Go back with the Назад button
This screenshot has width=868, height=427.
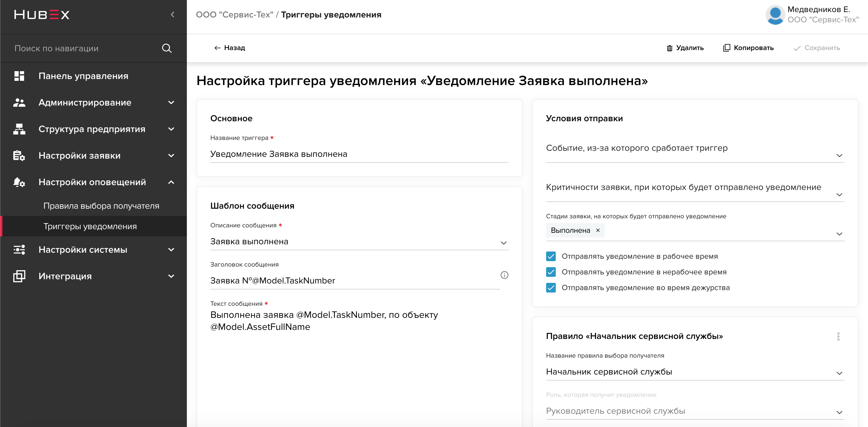[x=229, y=48]
